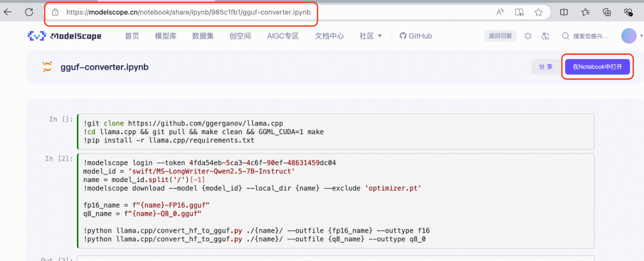Click the git clone llama.cpp line

183,123
